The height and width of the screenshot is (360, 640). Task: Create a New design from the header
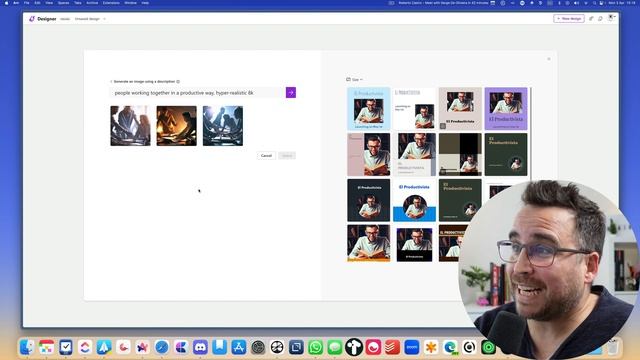point(569,19)
